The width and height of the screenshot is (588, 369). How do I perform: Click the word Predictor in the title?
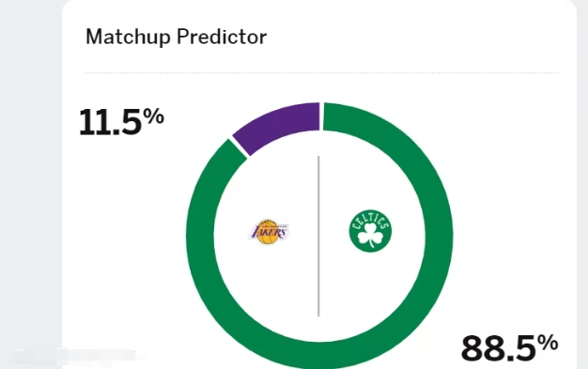(222, 37)
